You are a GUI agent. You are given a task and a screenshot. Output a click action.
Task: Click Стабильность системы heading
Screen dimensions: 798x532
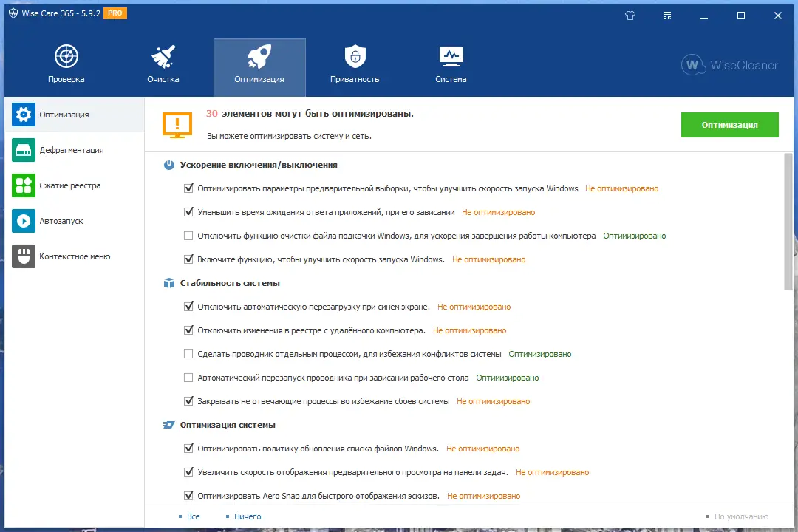point(230,283)
